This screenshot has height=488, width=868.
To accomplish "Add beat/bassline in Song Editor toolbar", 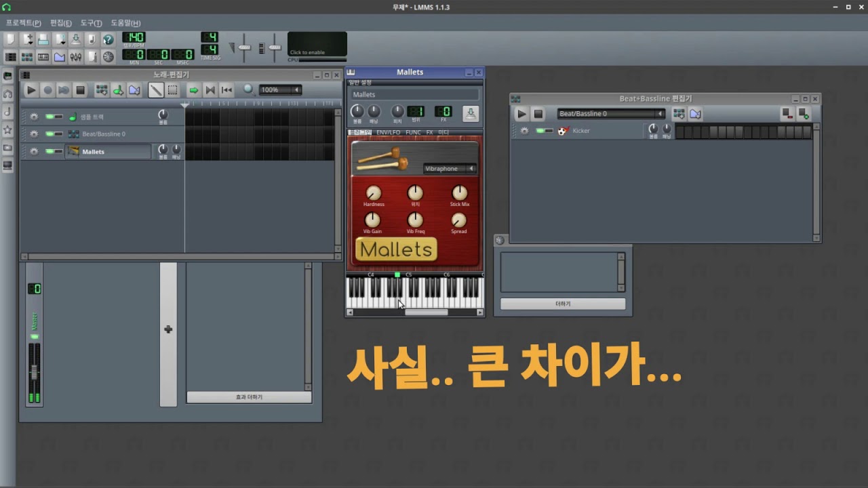I will point(102,89).
